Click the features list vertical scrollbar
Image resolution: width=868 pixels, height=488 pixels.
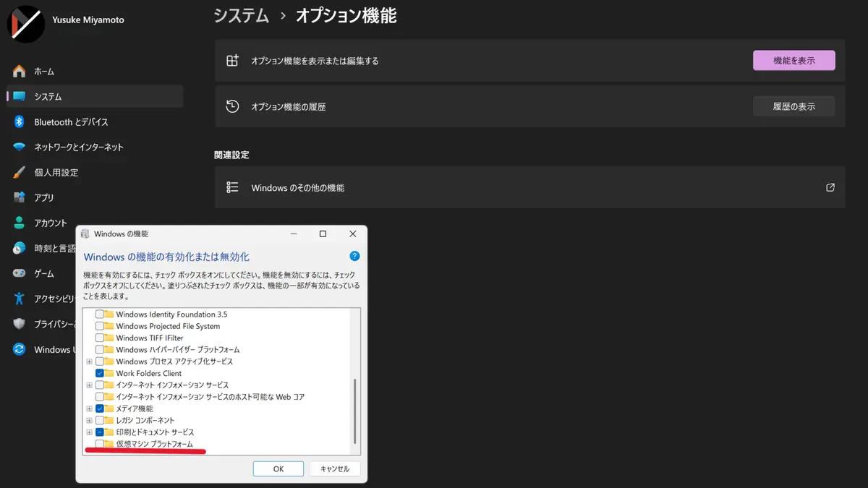click(x=354, y=411)
